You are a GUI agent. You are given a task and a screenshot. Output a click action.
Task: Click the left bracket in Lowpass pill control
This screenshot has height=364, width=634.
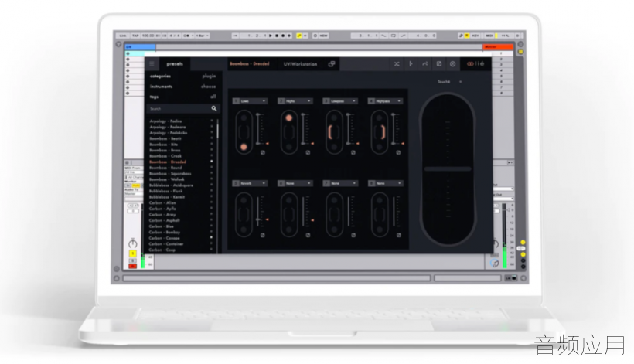click(x=330, y=132)
